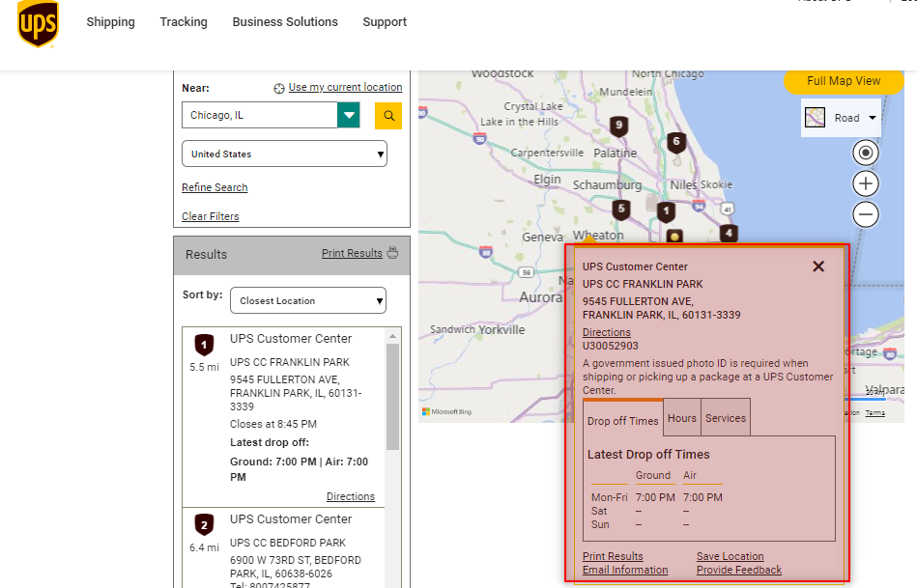Image resolution: width=917 pixels, height=588 pixels.
Task: Click the Chicago, IL location input
Action: (x=260, y=115)
